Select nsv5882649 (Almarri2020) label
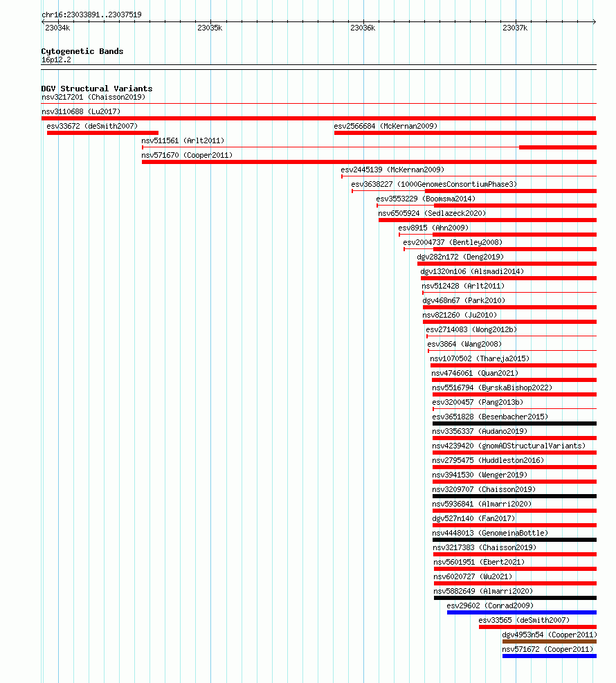Viewport: 616px width, 683px height. point(483,591)
